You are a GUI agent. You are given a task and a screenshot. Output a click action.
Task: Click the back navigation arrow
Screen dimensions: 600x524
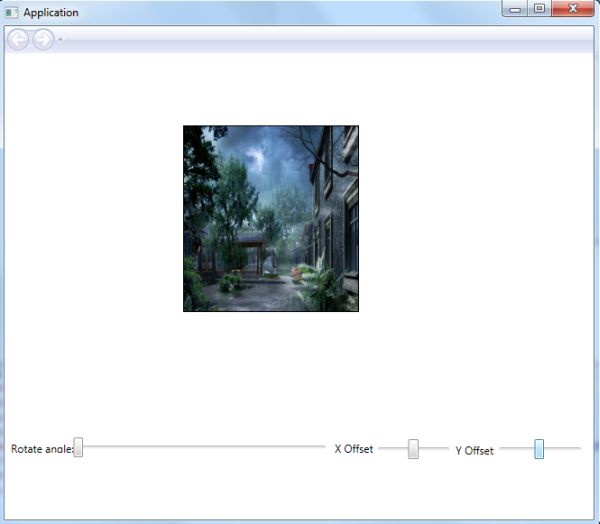click(18, 39)
